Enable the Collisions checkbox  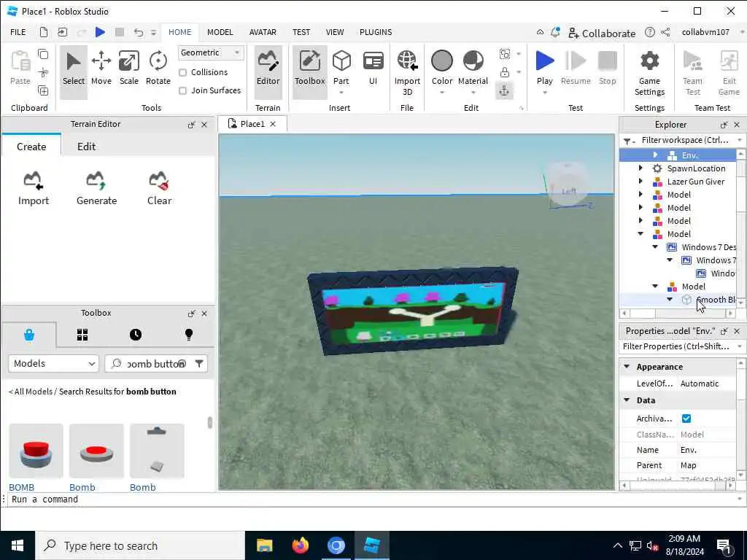182,72
